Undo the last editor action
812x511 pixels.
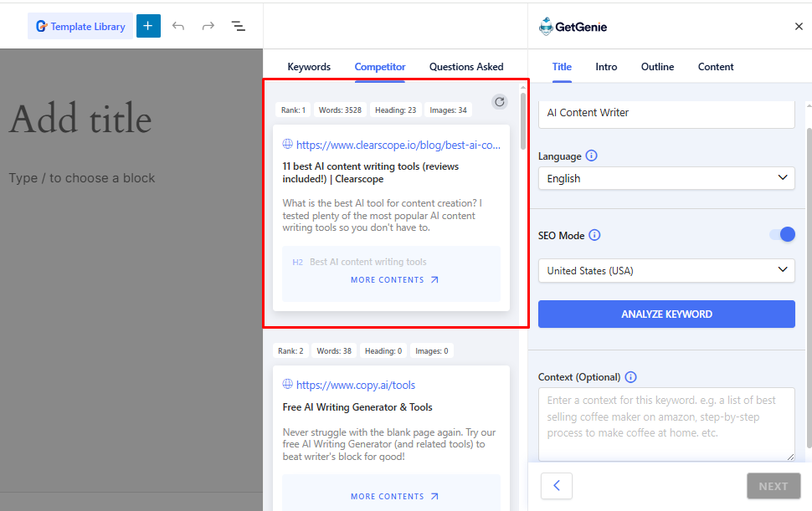point(178,26)
